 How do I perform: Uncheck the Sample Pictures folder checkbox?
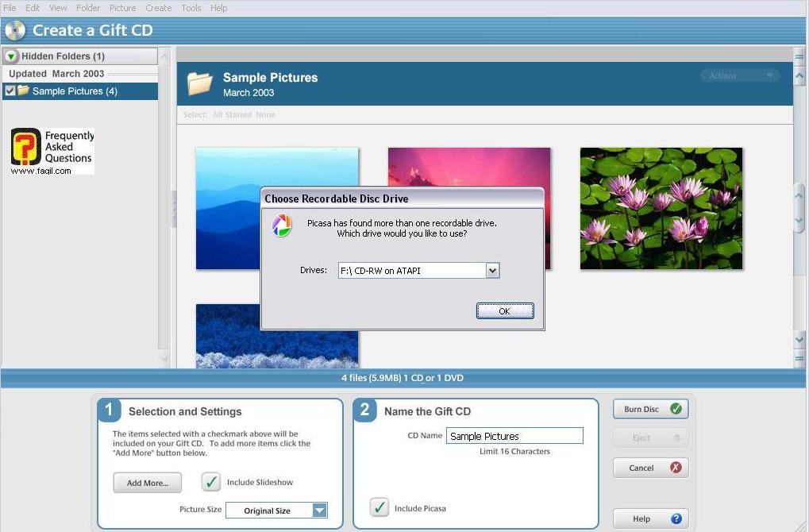tap(10, 91)
